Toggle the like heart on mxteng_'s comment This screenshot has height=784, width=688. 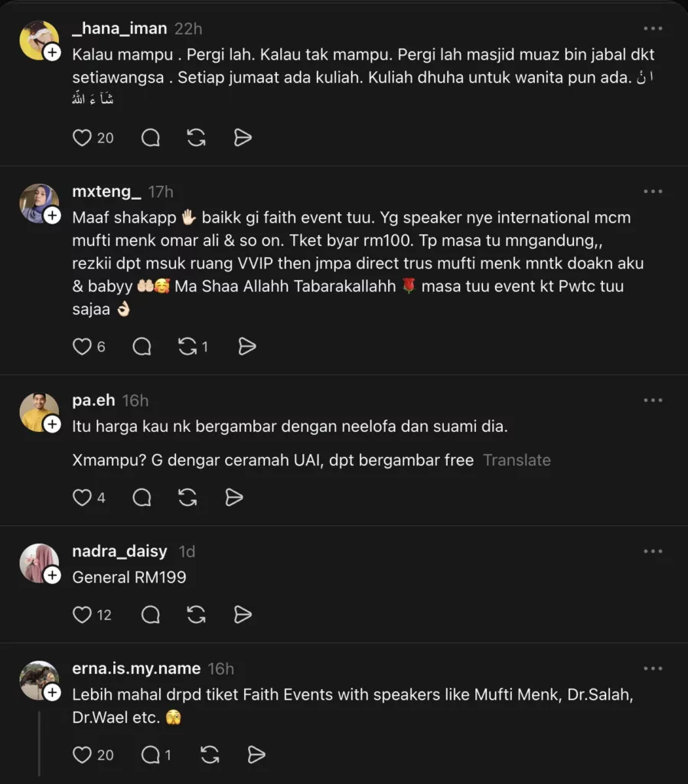pyautogui.click(x=82, y=346)
